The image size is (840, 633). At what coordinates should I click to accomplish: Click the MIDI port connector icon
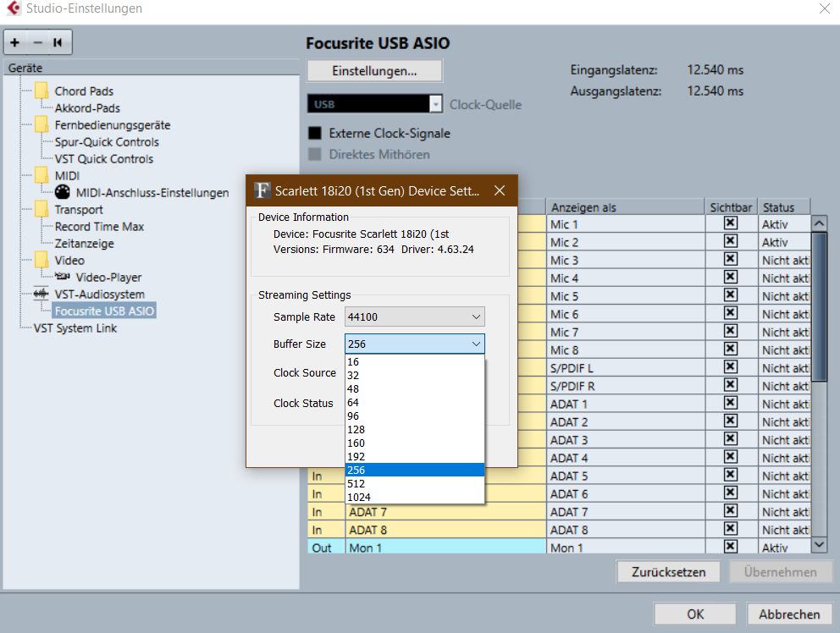tap(62, 192)
